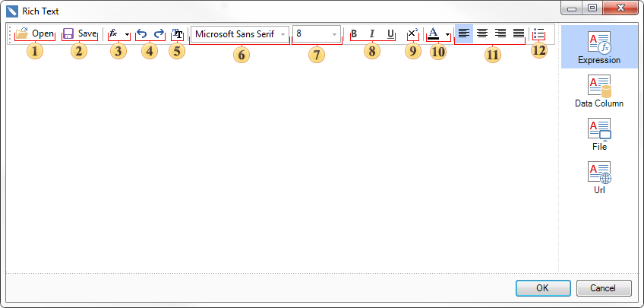Select the File insert option

point(599,135)
